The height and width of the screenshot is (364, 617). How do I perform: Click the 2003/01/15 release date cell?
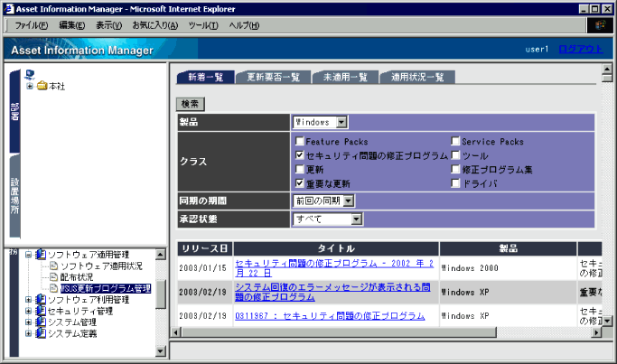click(203, 268)
